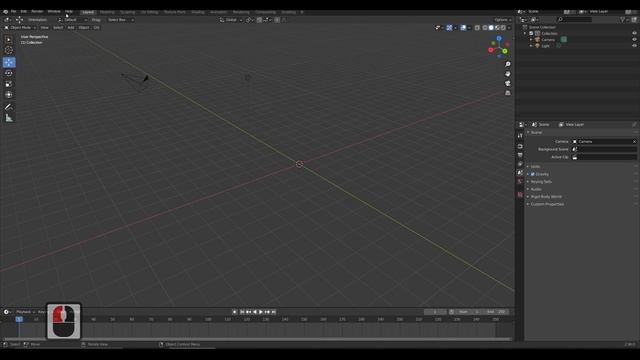Open the Help menu

pyautogui.click(x=69, y=12)
